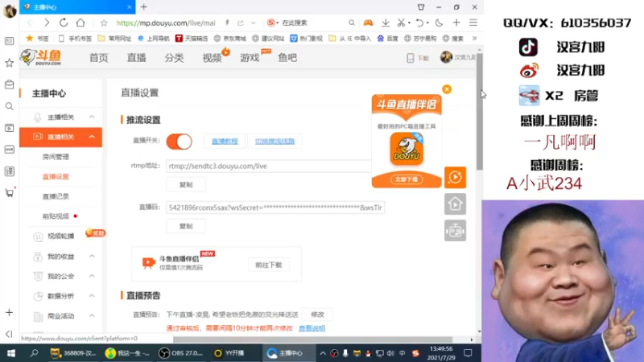644x362 pixels.
Task: Open 鱼吧 in Douyu navigation
Action: click(x=287, y=57)
